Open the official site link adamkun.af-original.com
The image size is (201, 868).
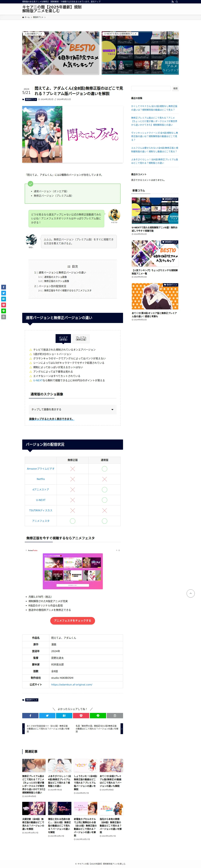click(72, 684)
